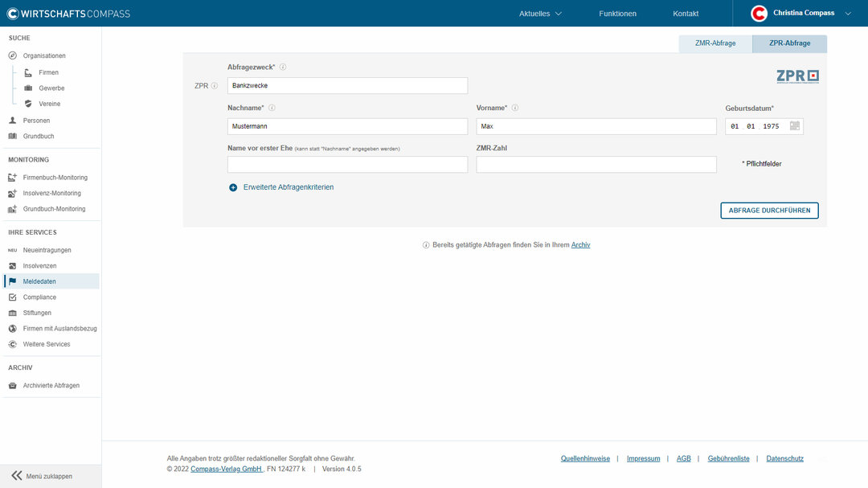Select Firmenbuch-Monitoring text in sidebar
Viewport: 868px width, 488px height.
55,178
